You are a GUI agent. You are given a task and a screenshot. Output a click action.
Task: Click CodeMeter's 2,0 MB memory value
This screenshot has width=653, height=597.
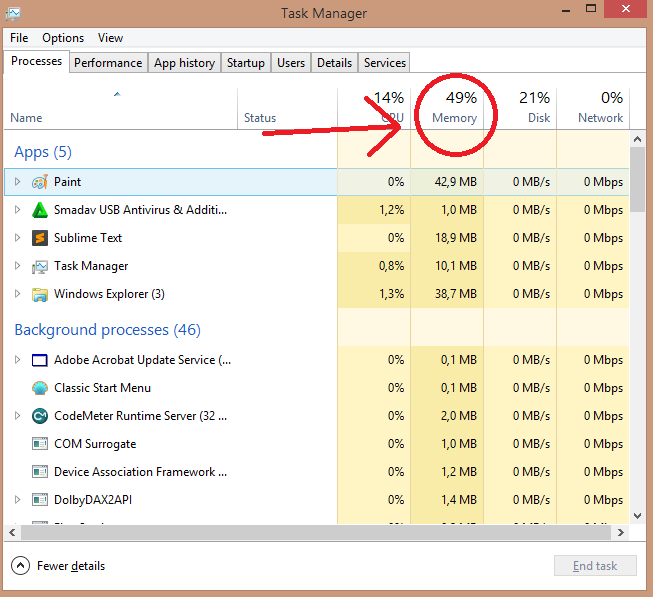[459, 416]
